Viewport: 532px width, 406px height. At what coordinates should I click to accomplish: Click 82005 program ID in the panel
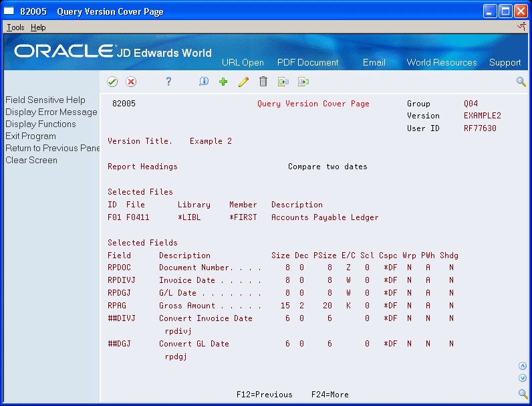click(x=124, y=104)
